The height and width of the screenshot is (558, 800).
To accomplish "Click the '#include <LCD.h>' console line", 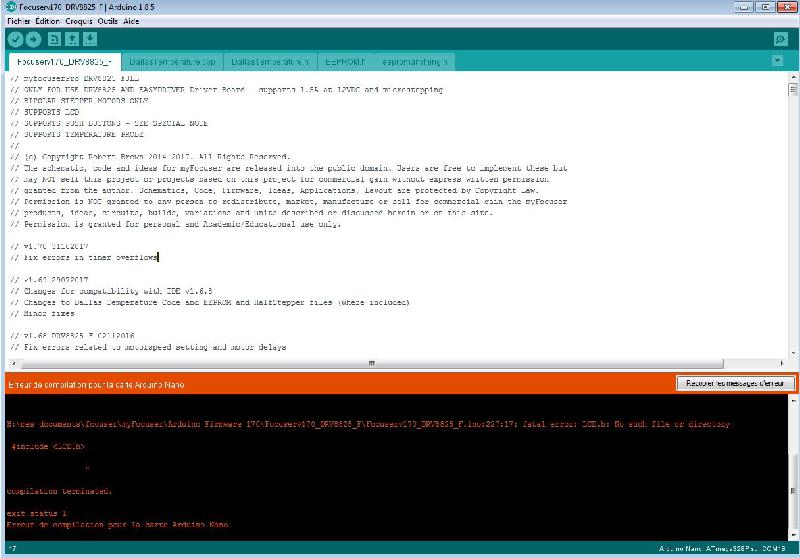I will (x=47, y=446).
